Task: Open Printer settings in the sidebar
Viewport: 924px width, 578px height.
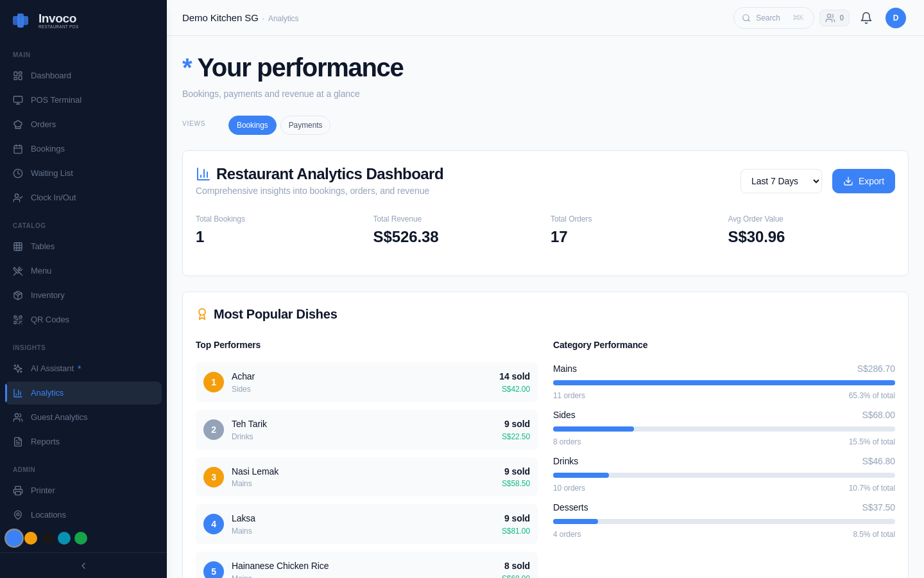Action: click(43, 491)
